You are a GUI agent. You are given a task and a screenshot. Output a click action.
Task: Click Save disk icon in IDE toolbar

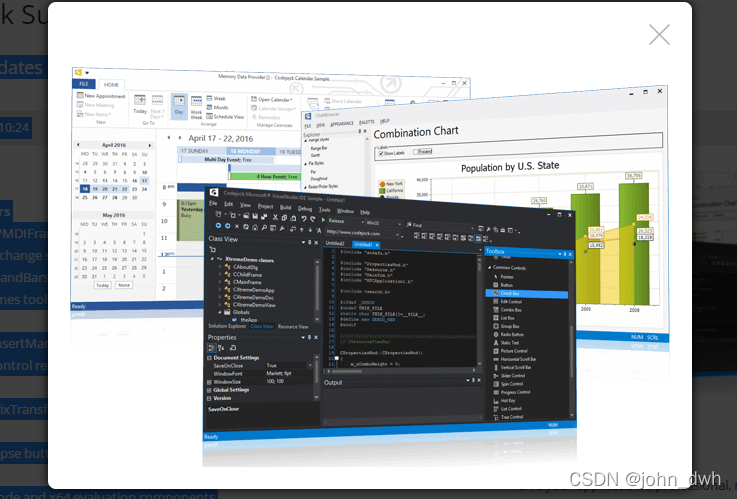255,216
